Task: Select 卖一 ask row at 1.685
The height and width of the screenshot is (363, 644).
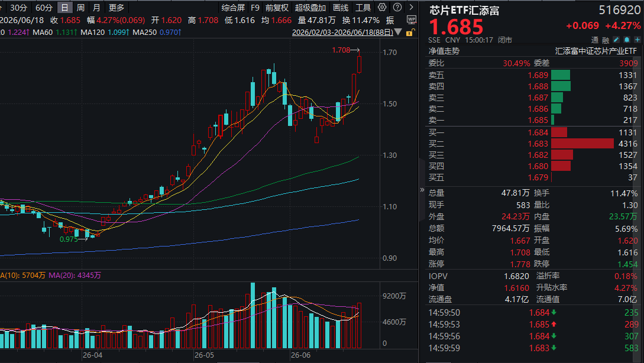Action: click(533, 121)
